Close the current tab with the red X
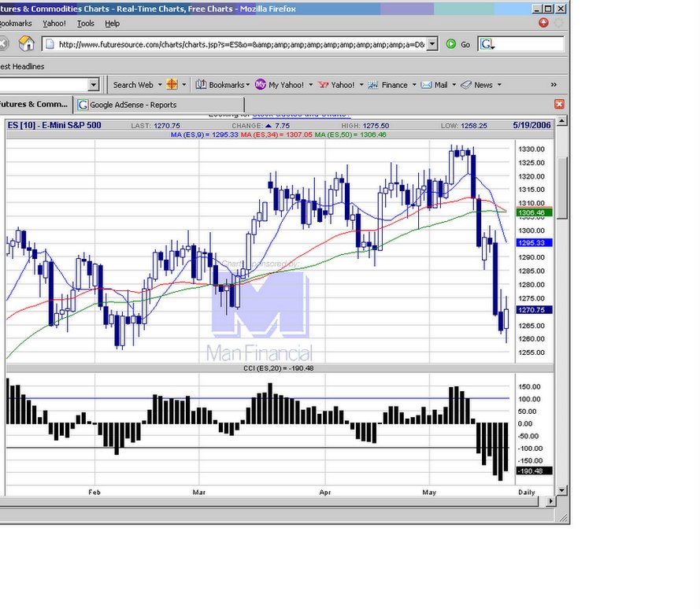The height and width of the screenshot is (609, 700). pyautogui.click(x=559, y=104)
